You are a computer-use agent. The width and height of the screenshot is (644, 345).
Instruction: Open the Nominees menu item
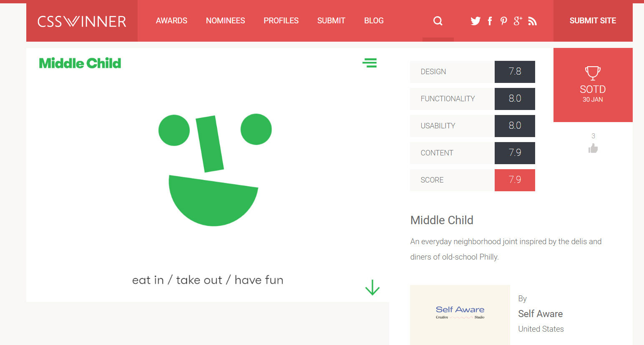[x=225, y=21]
